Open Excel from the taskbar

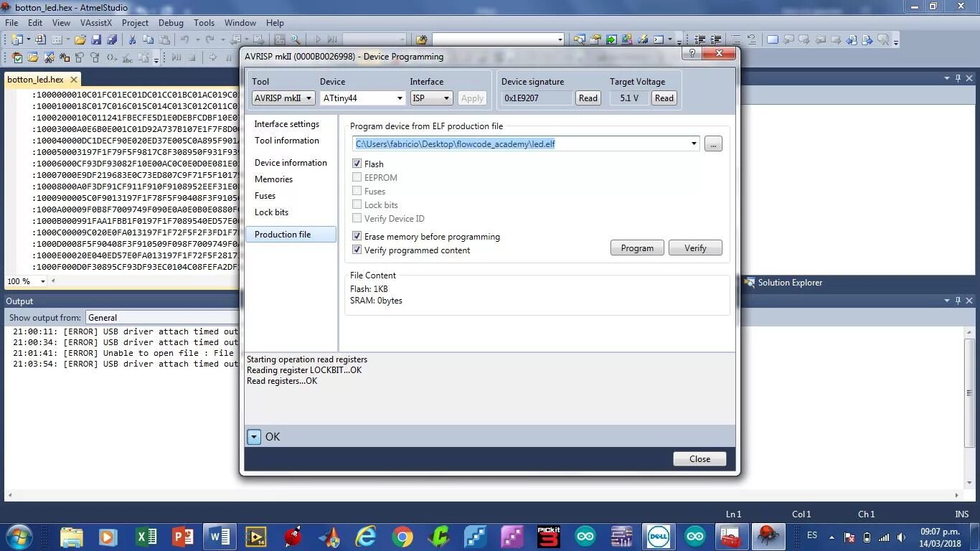[x=146, y=537]
